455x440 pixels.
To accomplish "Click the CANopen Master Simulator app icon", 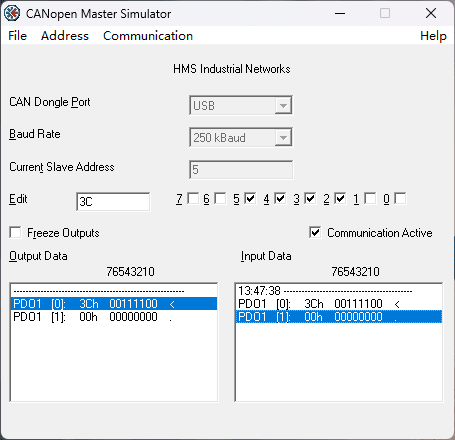I will (x=12, y=13).
